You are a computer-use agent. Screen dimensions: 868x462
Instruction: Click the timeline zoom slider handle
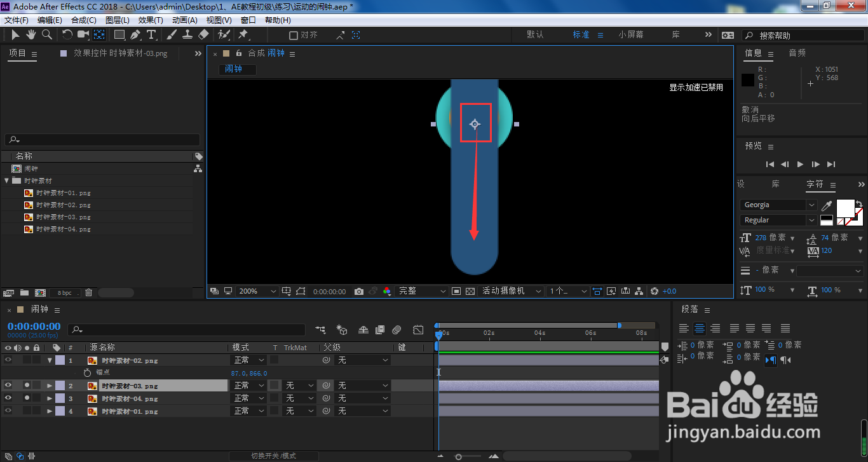pyautogui.click(x=459, y=456)
